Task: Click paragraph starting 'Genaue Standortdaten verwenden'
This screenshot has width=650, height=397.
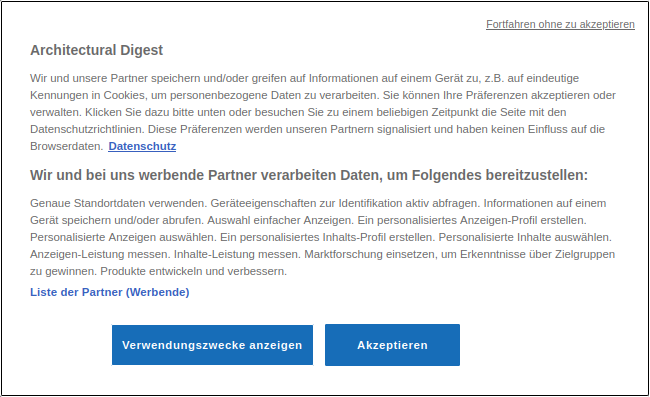Action: 323,237
